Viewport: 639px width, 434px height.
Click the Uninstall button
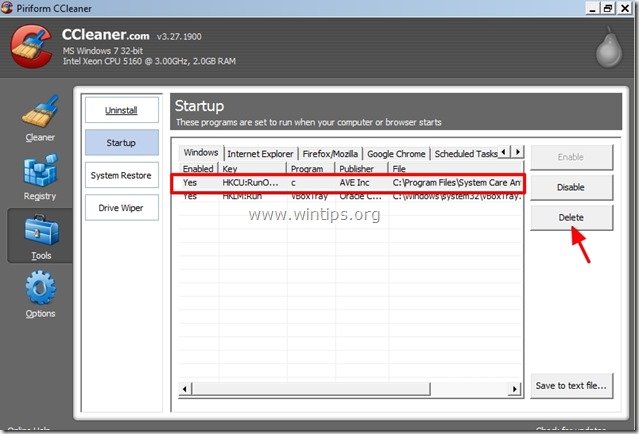click(121, 109)
